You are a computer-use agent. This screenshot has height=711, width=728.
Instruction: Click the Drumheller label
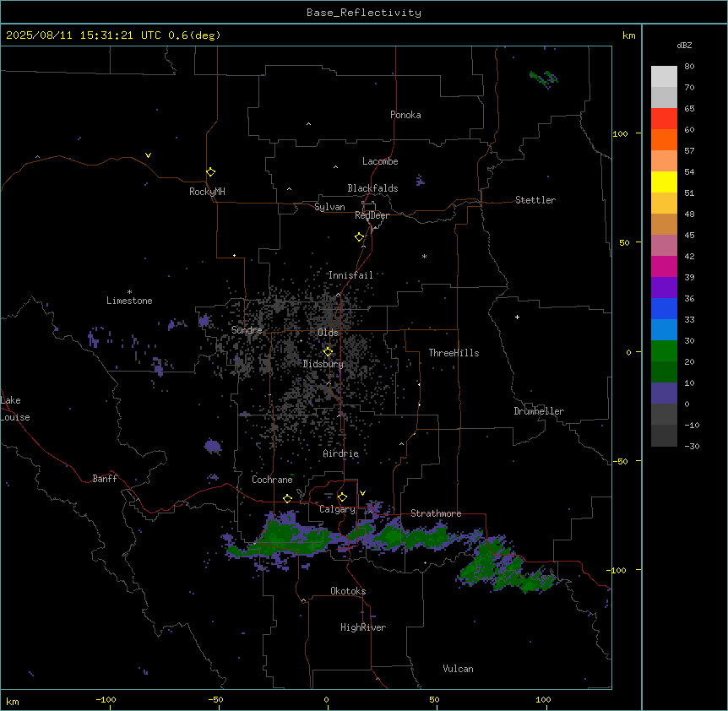(539, 411)
